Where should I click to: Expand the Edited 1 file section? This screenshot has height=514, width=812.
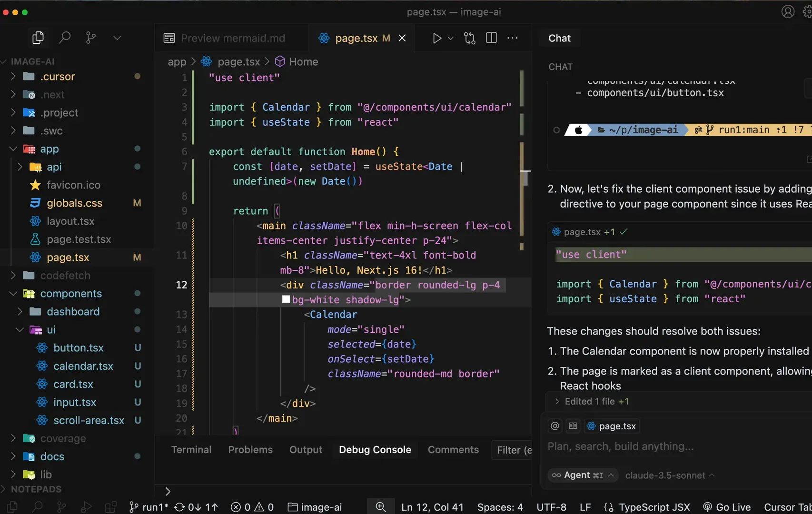pos(597,401)
